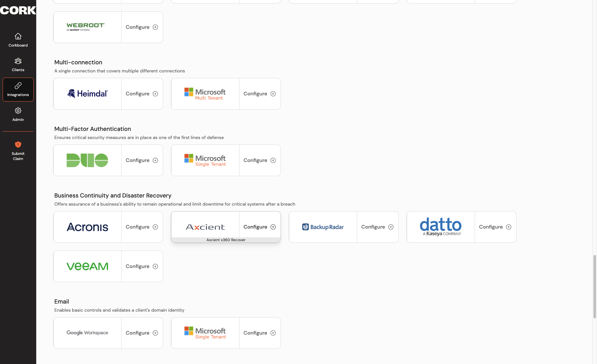597x364 pixels.
Task: Click the Axcient logo
Action: coord(205,227)
